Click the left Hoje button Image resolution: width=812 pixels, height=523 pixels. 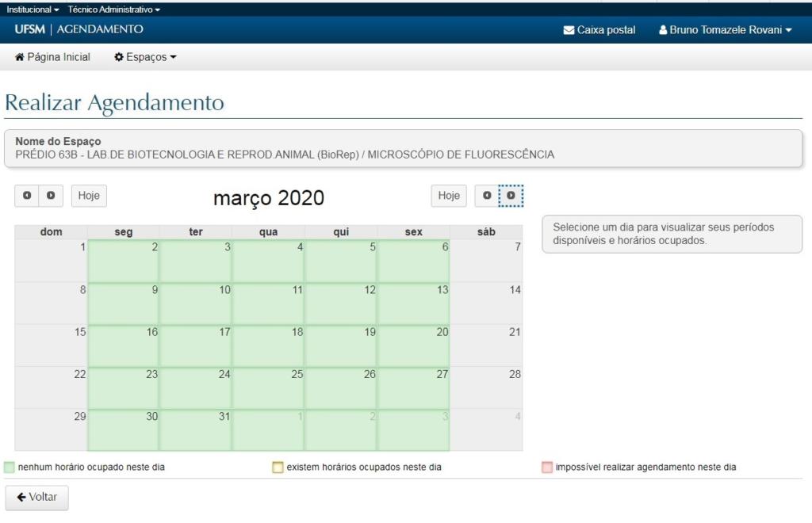pyautogui.click(x=89, y=195)
